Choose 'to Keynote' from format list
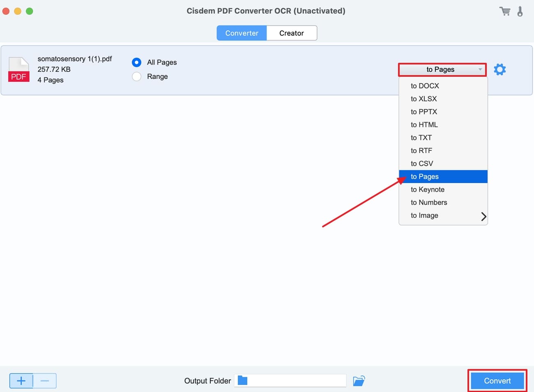534x392 pixels. tap(443, 190)
